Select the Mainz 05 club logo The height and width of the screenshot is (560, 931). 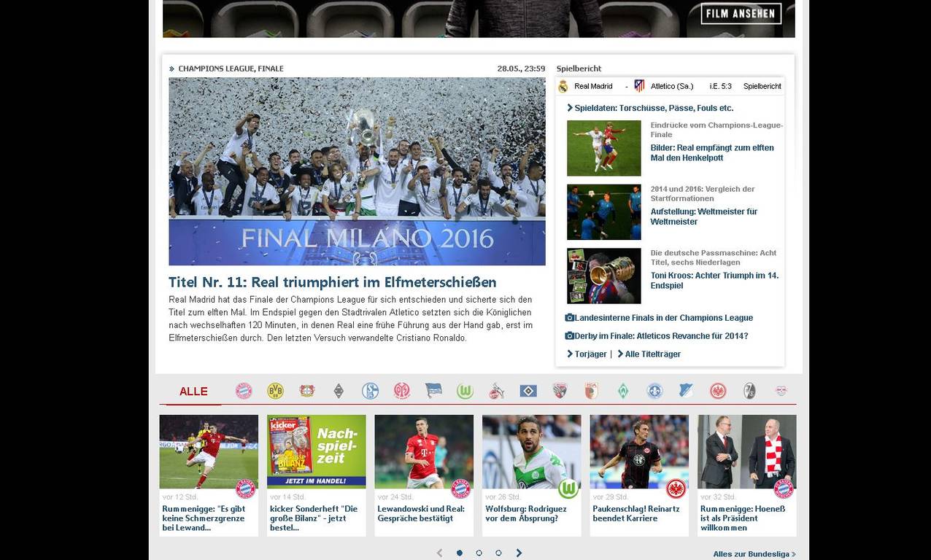(x=402, y=392)
